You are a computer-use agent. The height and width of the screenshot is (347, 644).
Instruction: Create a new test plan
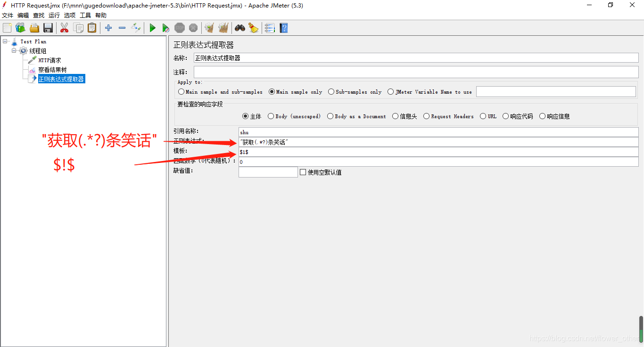point(7,28)
